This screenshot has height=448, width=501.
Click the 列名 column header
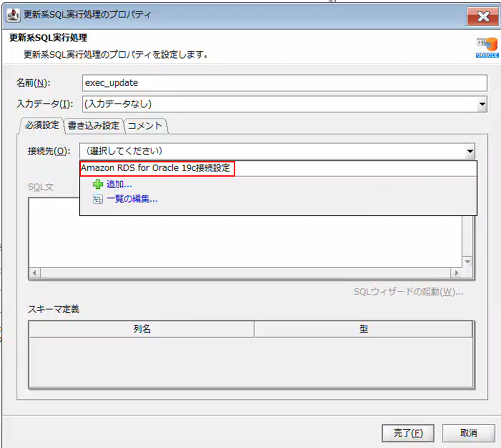pyautogui.click(x=142, y=329)
